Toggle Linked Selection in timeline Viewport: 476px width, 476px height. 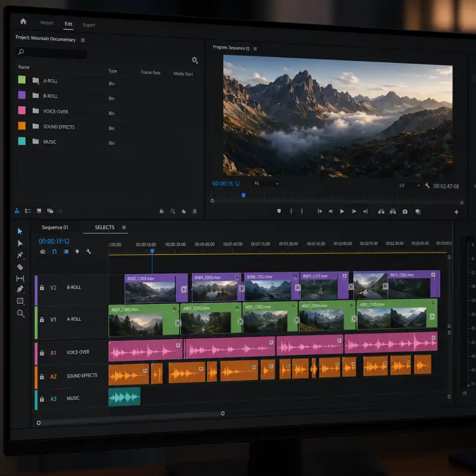tap(66, 251)
